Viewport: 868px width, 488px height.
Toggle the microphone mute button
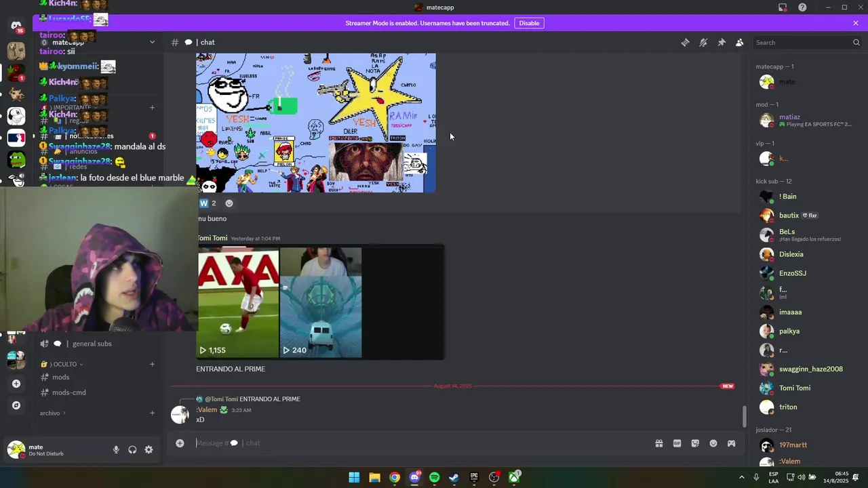(x=116, y=450)
